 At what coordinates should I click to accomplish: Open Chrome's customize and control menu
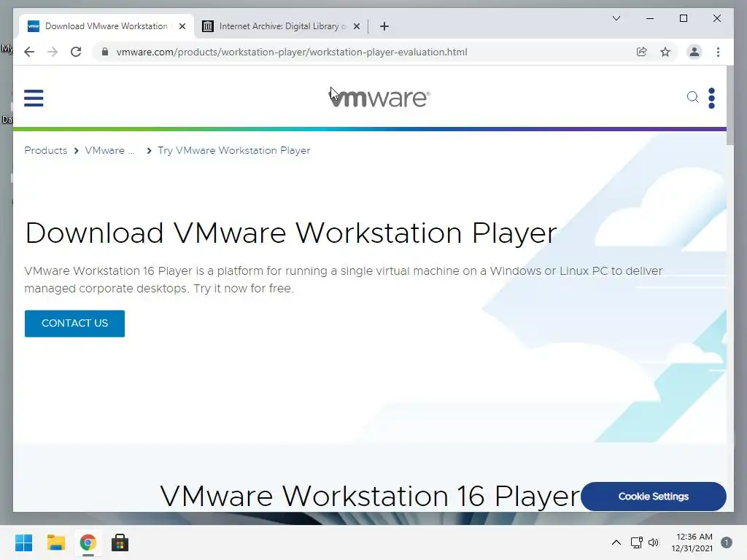(718, 52)
